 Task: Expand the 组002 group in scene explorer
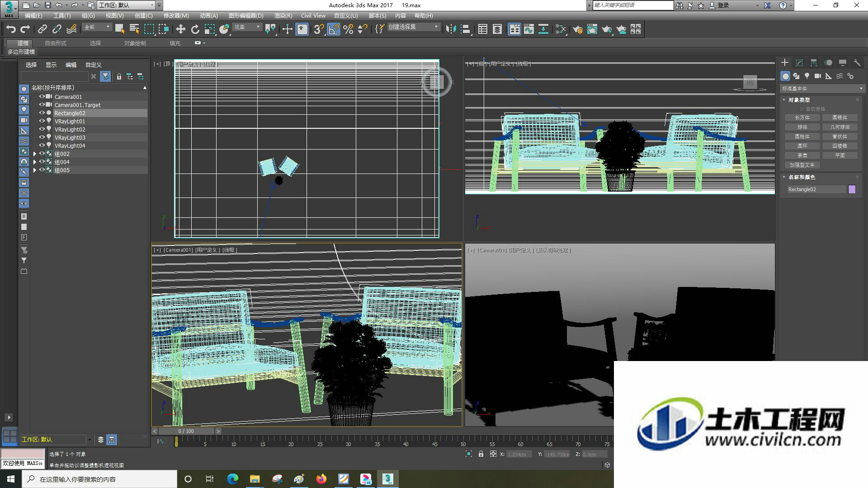(35, 154)
